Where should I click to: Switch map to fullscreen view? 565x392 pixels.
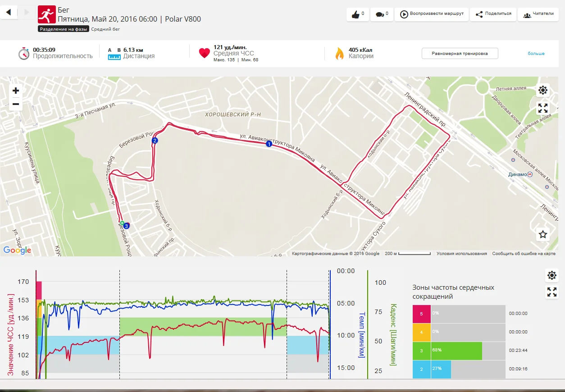(543, 108)
